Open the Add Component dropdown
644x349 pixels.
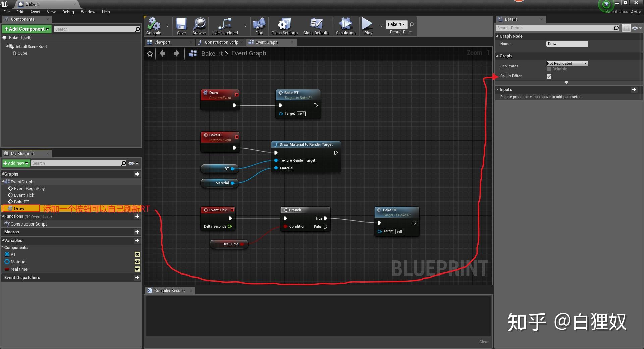(x=26, y=29)
